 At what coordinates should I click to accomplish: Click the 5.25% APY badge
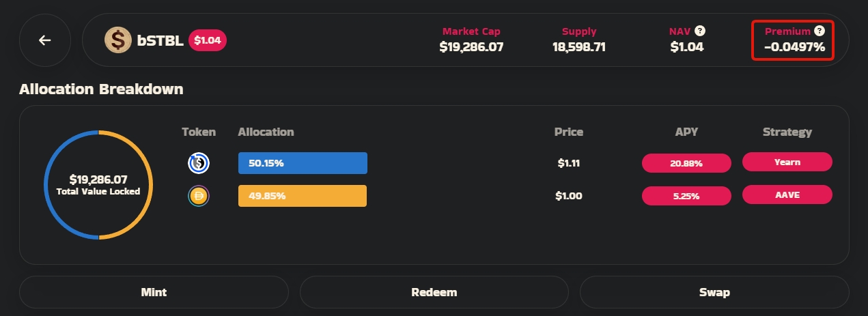[x=686, y=196]
